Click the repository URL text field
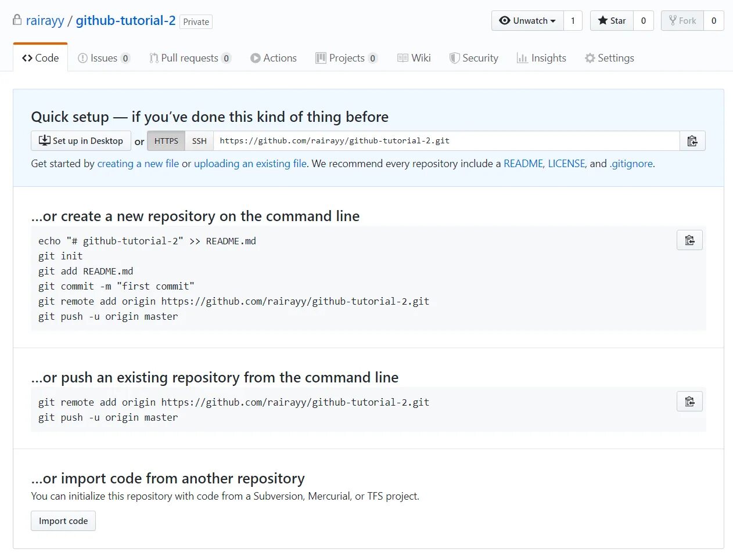Viewport: 733px width, 560px height. point(446,141)
